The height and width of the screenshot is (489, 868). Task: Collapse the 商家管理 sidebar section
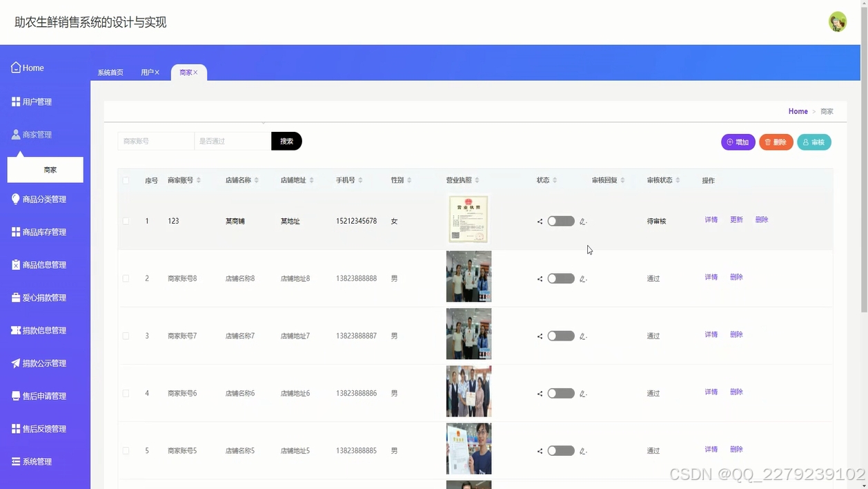coord(32,135)
